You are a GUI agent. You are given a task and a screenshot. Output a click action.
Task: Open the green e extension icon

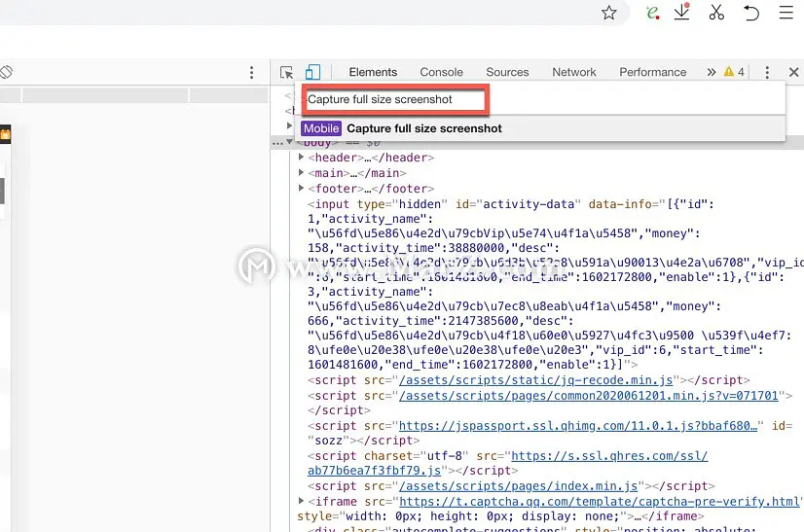click(652, 13)
